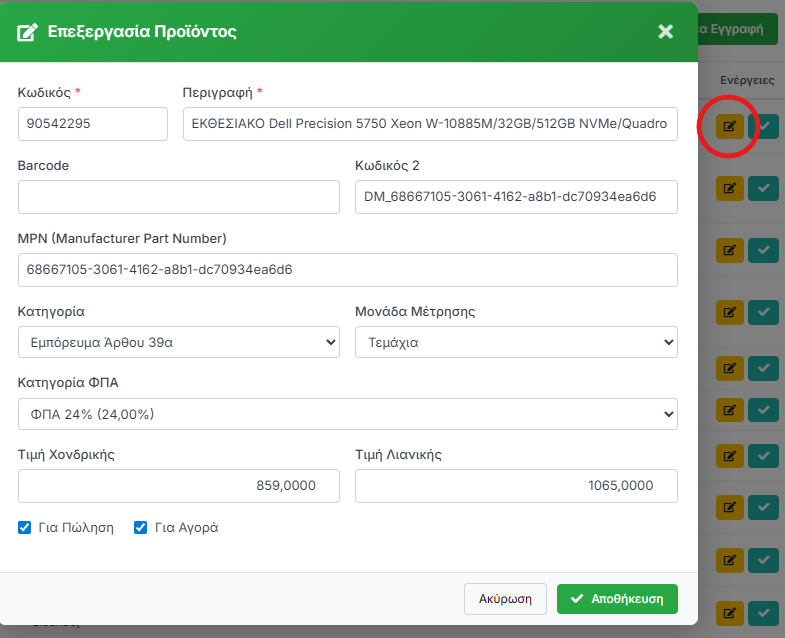Select the Τιμή Χονδρικής price field

click(x=179, y=486)
